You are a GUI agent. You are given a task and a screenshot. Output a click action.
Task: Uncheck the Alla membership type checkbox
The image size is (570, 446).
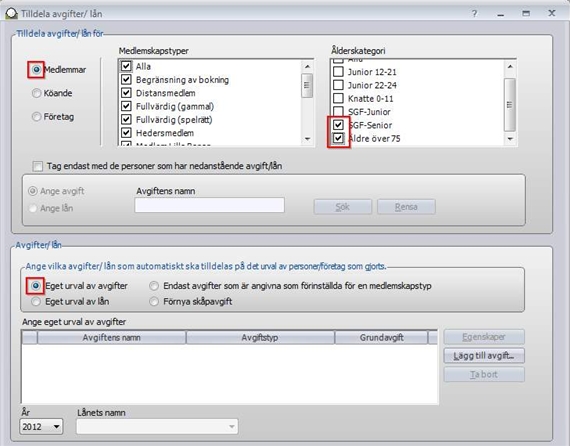(126, 66)
